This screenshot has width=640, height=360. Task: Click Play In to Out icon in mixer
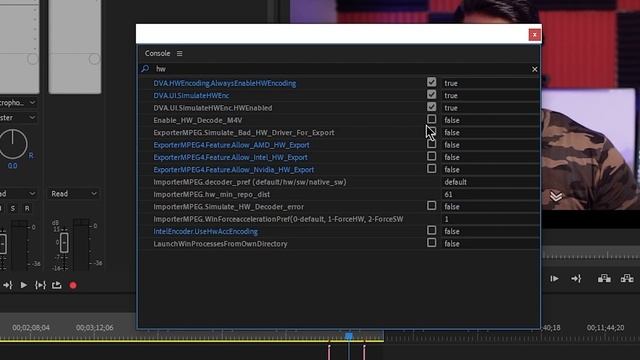[40, 285]
